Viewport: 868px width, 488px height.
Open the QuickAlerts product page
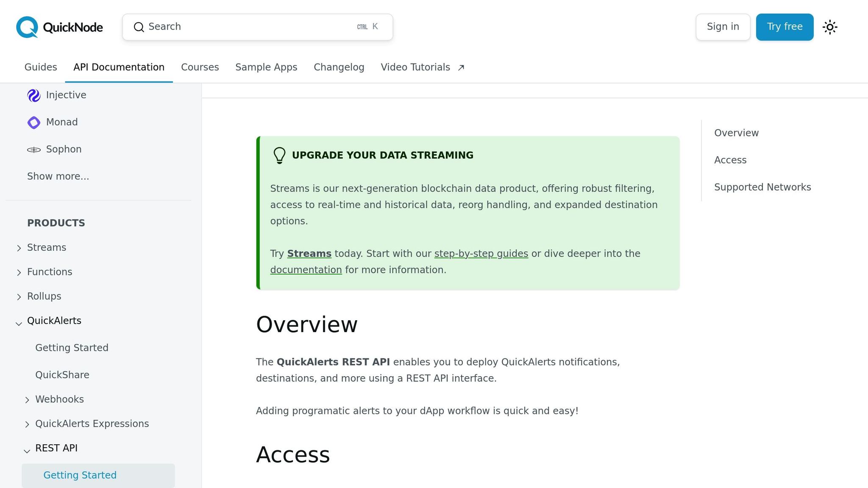click(54, 321)
